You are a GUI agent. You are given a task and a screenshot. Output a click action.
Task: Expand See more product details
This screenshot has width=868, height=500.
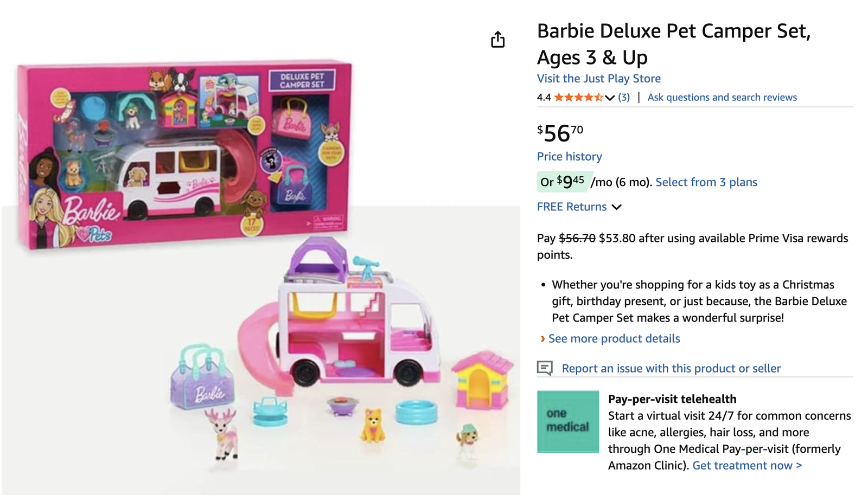click(614, 339)
